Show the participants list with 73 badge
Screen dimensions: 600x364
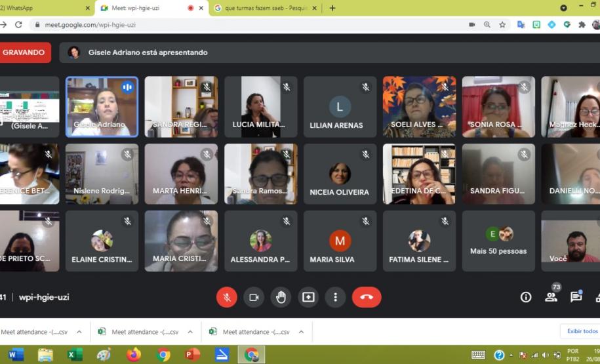(x=551, y=296)
